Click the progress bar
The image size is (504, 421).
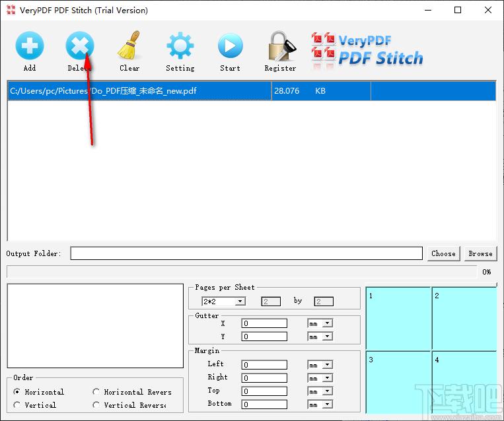pyautogui.click(x=242, y=272)
